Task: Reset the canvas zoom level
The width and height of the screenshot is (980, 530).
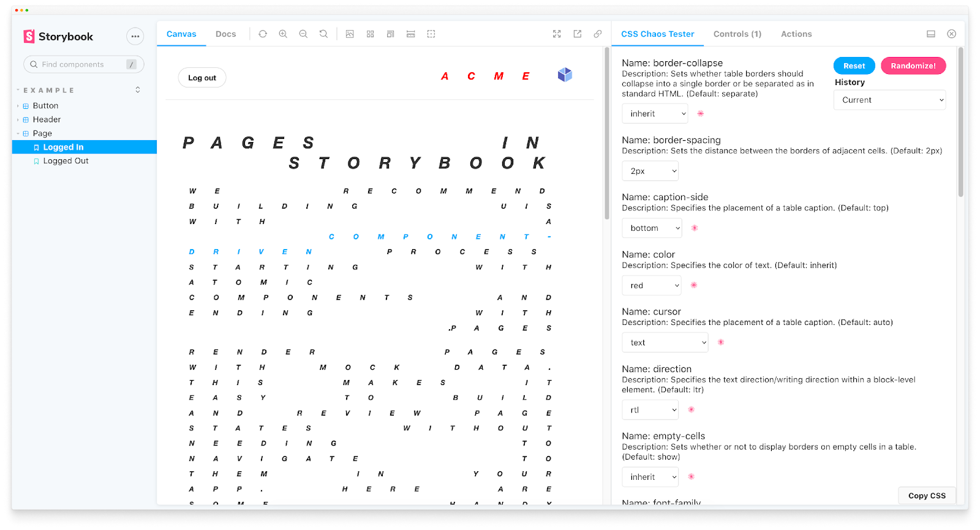Action: tap(323, 34)
